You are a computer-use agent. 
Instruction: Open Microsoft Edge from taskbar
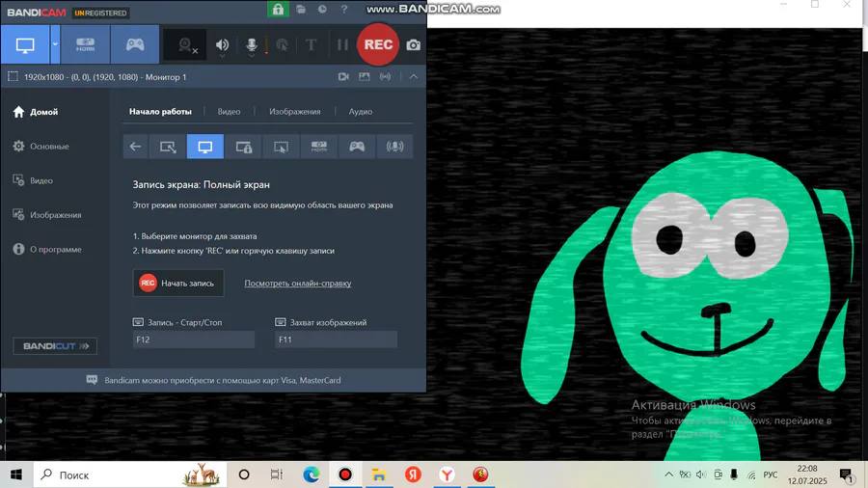(312, 474)
